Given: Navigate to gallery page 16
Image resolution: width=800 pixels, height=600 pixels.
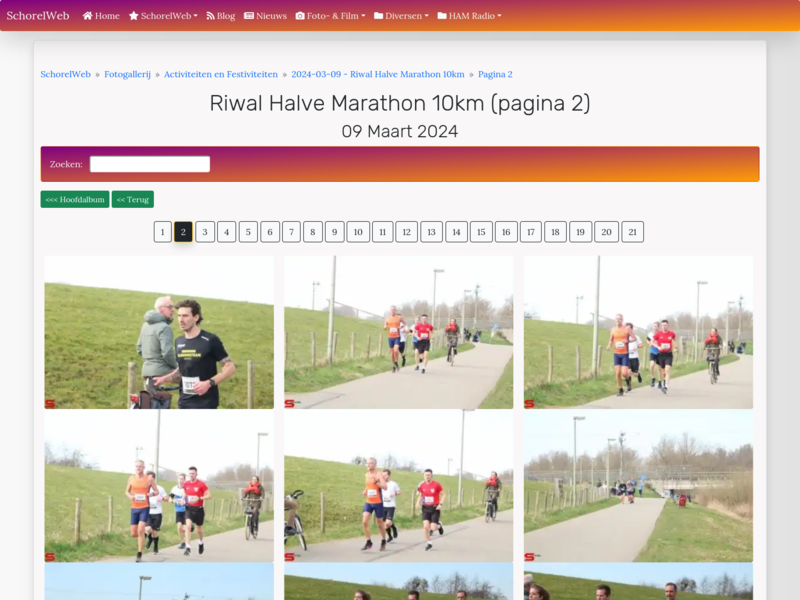Looking at the screenshot, I should pyautogui.click(x=506, y=232).
